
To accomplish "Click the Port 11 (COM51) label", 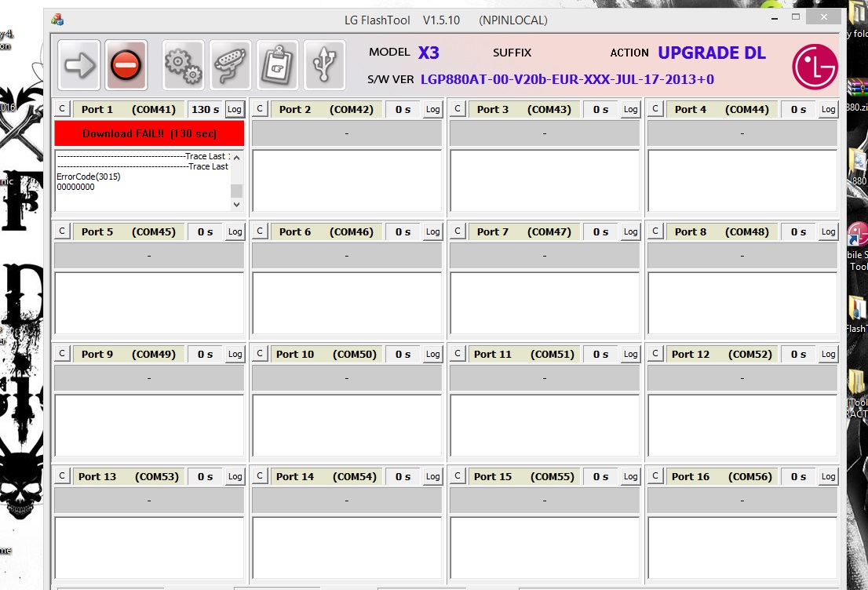I will (523, 354).
